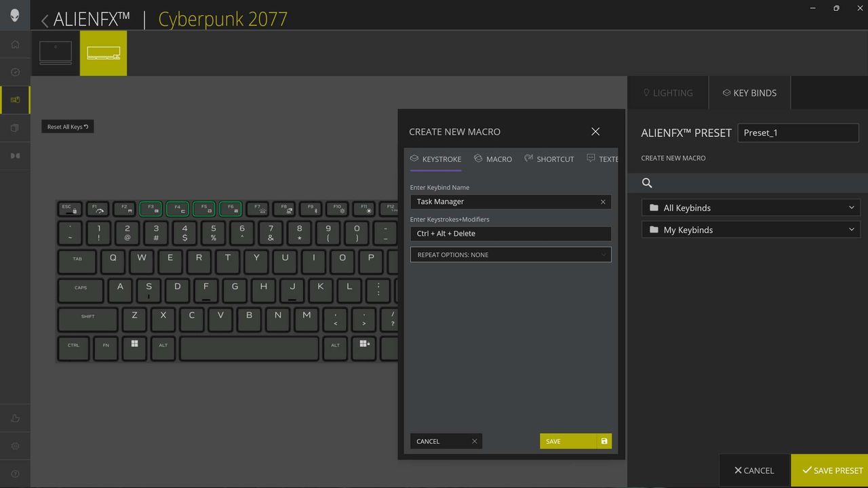Select the CAPS key on the keyboard
This screenshot has height=488, width=868.
81,290
